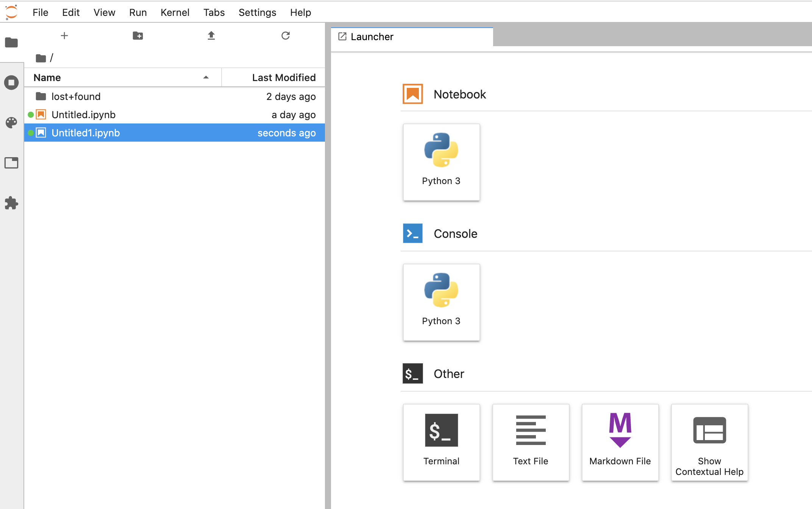Create a new folder with toolbar icon
This screenshot has height=509, width=812.
[x=138, y=36]
